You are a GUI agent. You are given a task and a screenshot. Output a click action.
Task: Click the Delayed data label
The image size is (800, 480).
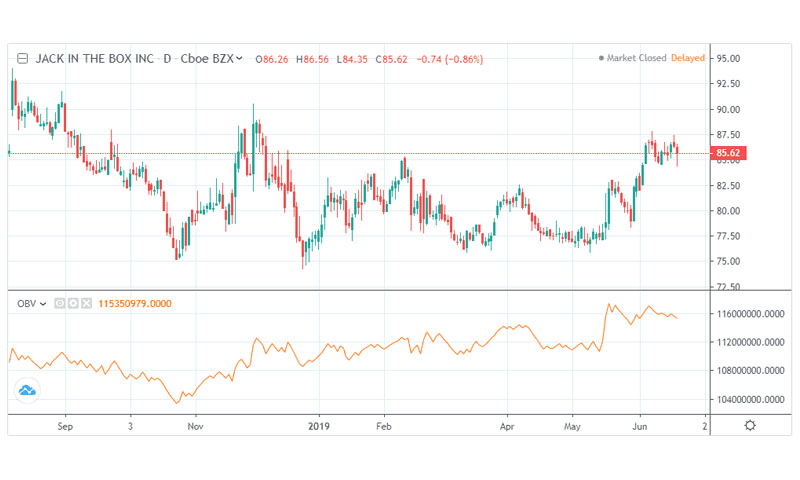coord(688,58)
